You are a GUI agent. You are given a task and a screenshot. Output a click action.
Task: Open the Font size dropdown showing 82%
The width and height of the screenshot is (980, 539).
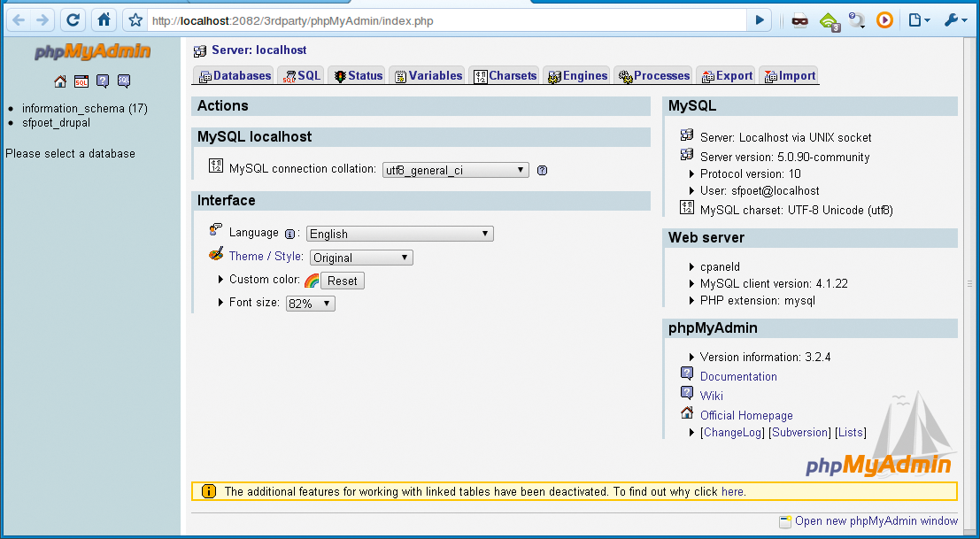[x=311, y=304]
